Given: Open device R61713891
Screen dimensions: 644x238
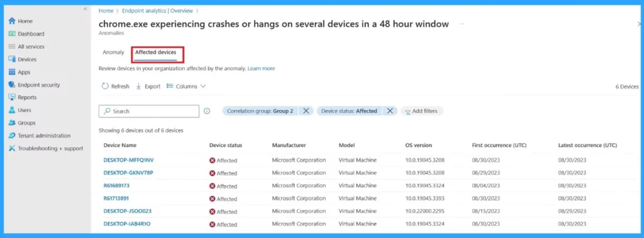Looking at the screenshot, I should [116, 198].
